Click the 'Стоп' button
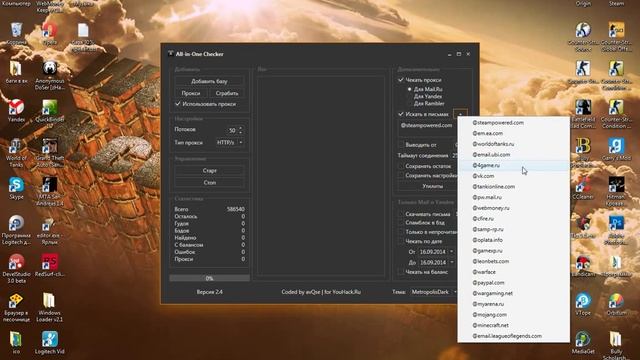 (209, 183)
